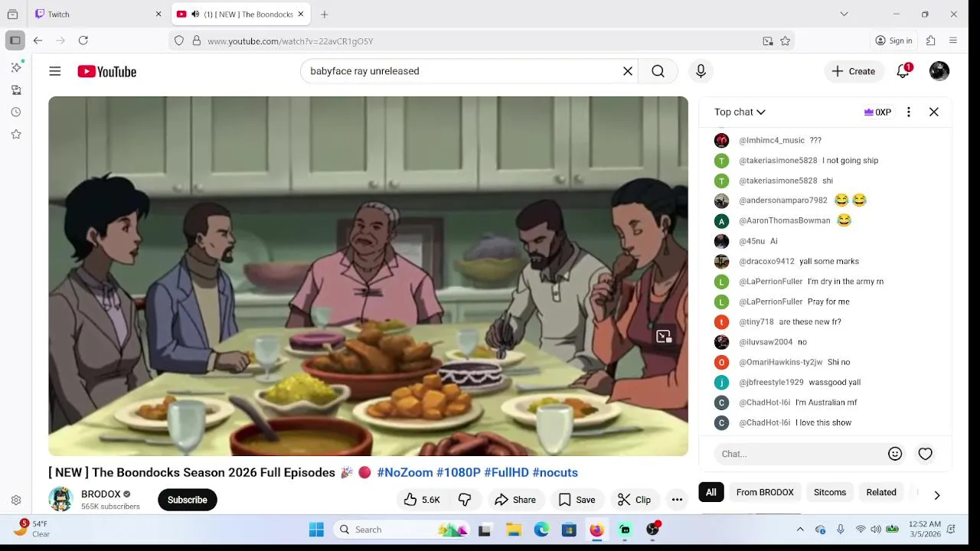Open more actions ellipsis under video
Image resolution: width=980 pixels, height=551 pixels.
tap(677, 500)
